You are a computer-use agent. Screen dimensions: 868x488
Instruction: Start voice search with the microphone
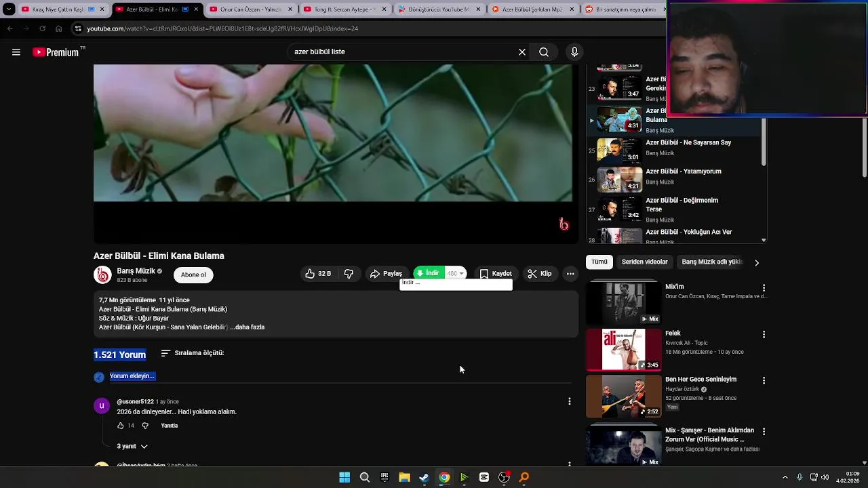point(574,52)
